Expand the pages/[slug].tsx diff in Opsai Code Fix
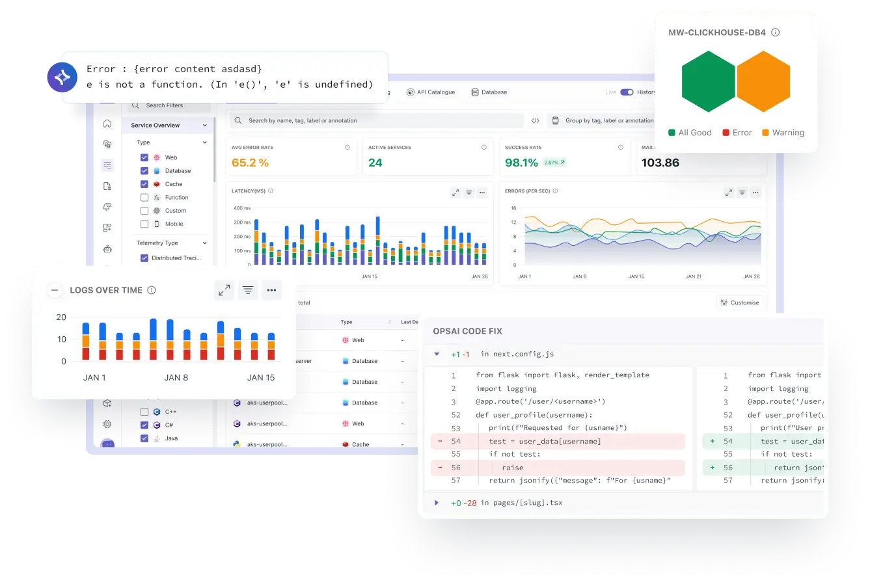The height and width of the screenshot is (588, 870). click(436, 502)
